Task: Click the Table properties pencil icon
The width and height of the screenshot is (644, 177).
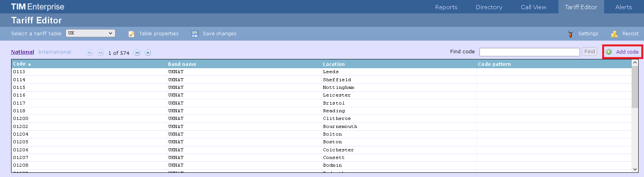Action: tap(132, 34)
